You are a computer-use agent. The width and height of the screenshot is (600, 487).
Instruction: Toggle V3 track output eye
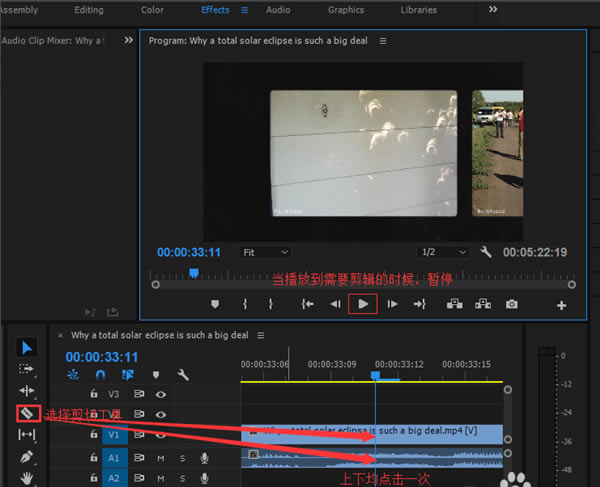point(160,394)
